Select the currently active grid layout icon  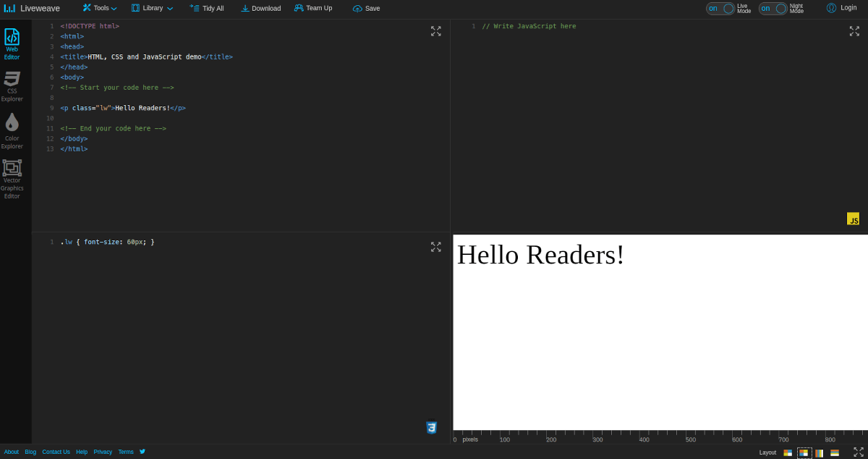coord(804,453)
